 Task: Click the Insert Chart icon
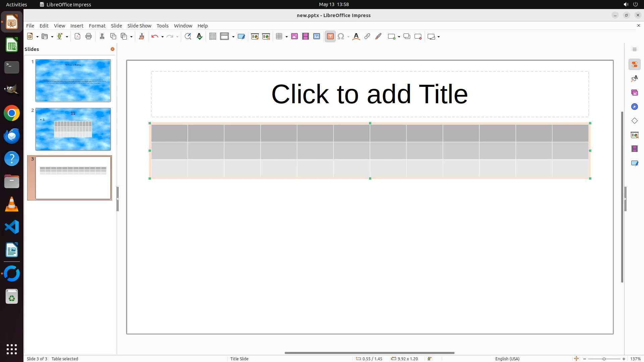[317, 37]
